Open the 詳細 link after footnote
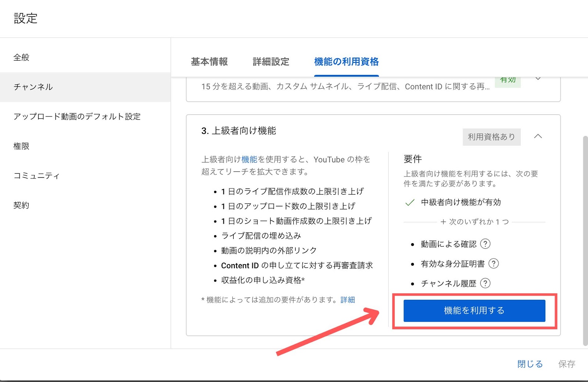This screenshot has height=382, width=588. tap(348, 300)
